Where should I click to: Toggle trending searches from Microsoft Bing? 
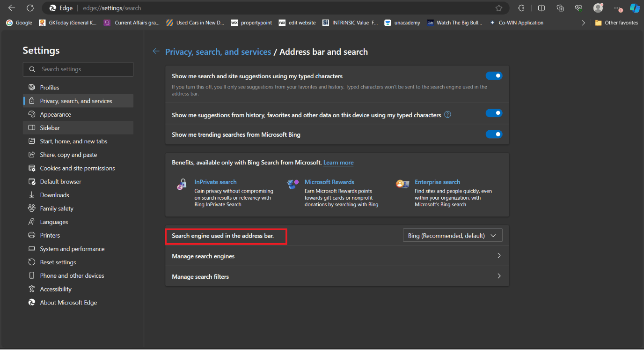[x=494, y=134]
